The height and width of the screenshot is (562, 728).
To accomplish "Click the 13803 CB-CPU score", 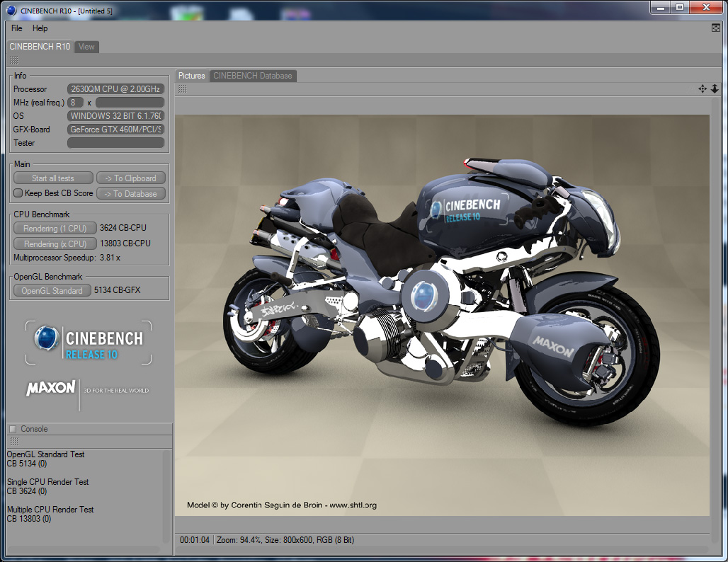I will 125,243.
